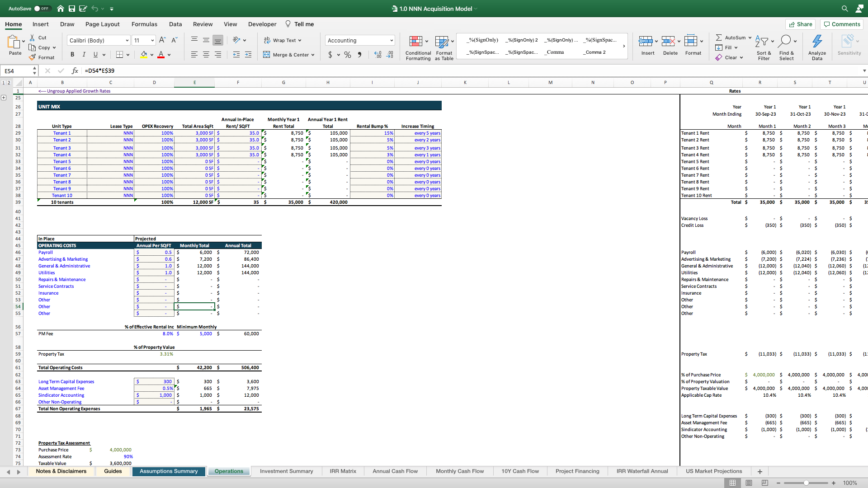
Task: Click the Delete cells icon
Action: [x=668, y=42]
